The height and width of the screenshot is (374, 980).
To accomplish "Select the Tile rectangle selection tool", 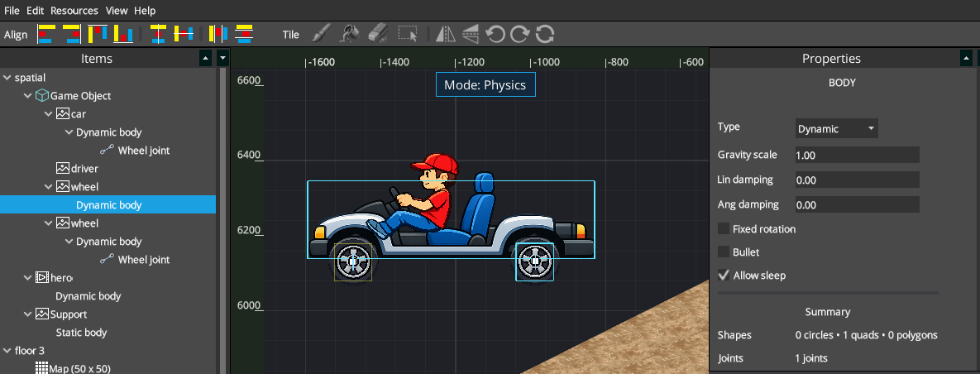I will (408, 34).
